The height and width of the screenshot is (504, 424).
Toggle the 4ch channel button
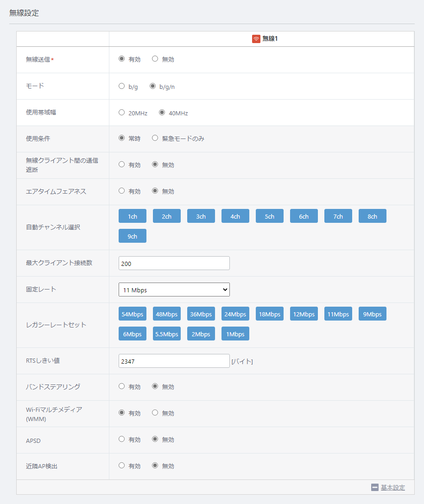coord(235,216)
